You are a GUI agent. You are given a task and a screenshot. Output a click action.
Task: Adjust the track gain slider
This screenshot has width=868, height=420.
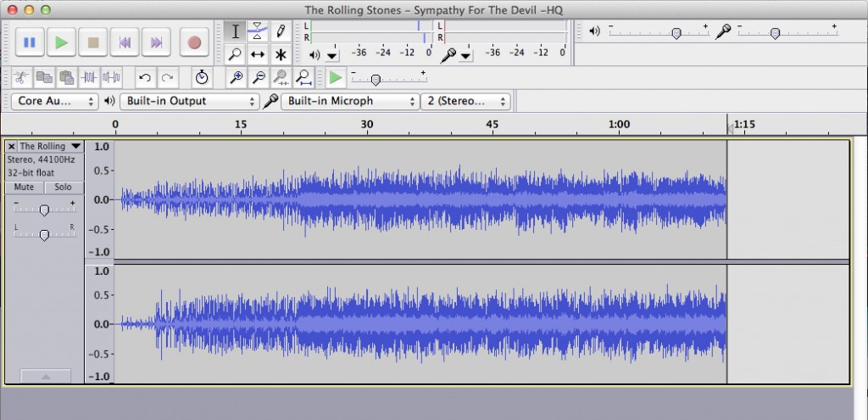tap(44, 210)
